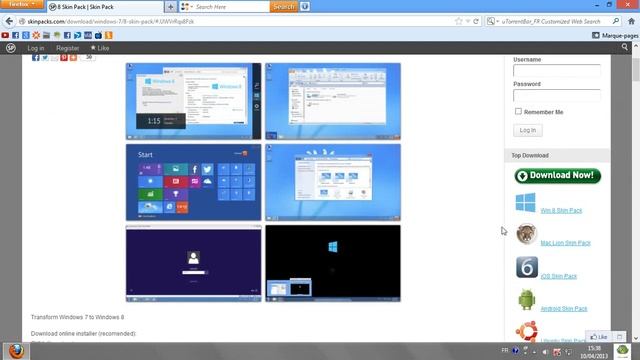Viewport: 640px width, 360px height.
Task: Click the volume speaker tray icon
Action: coord(545,352)
